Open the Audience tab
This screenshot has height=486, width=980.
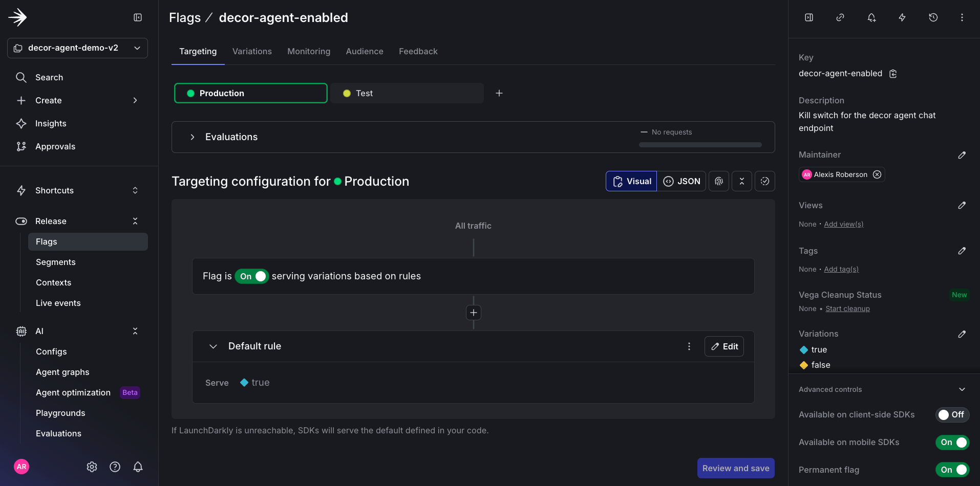coord(365,52)
